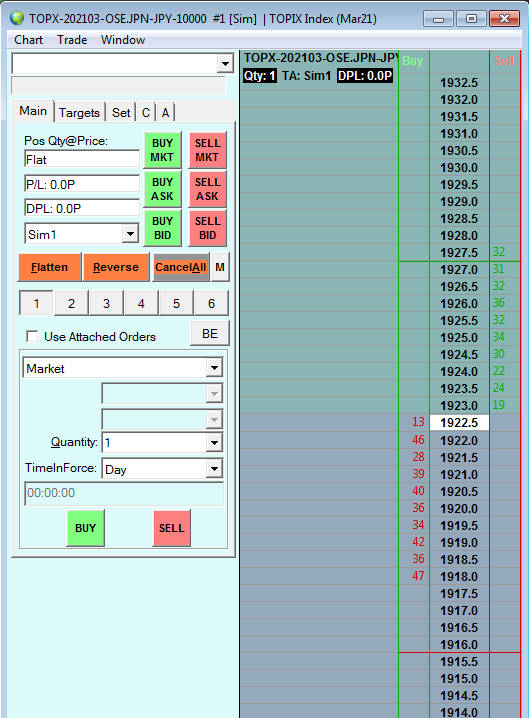Click the M button beside CancelAll

pyautogui.click(x=220, y=267)
